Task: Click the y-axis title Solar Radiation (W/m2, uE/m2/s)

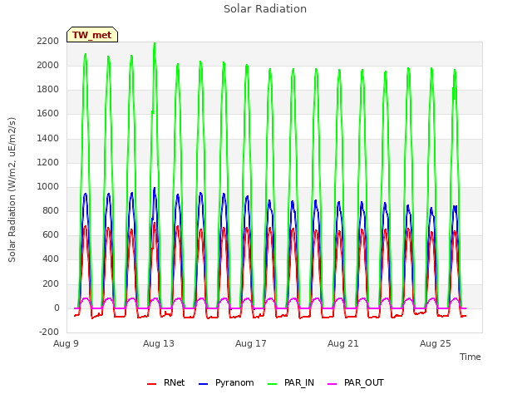Action: click(x=12, y=190)
